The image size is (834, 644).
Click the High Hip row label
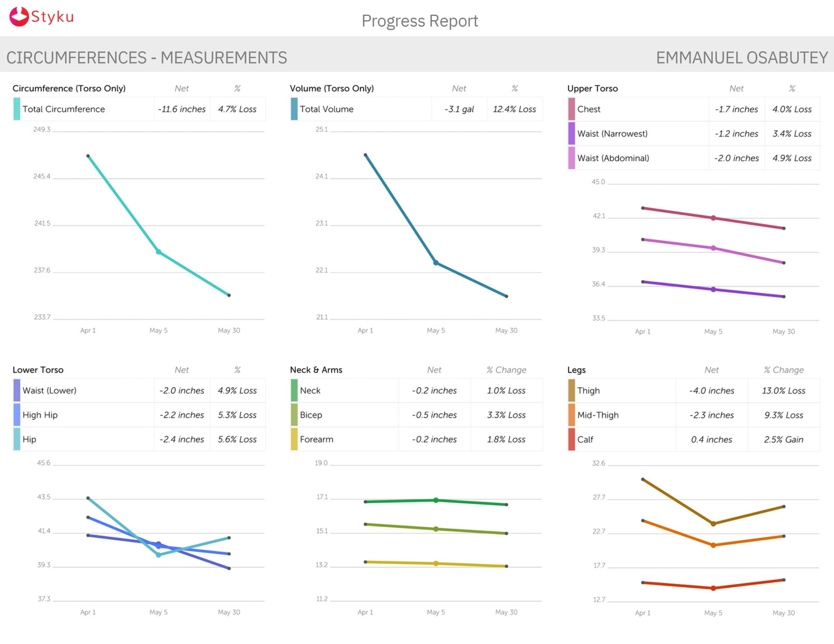[x=40, y=415]
